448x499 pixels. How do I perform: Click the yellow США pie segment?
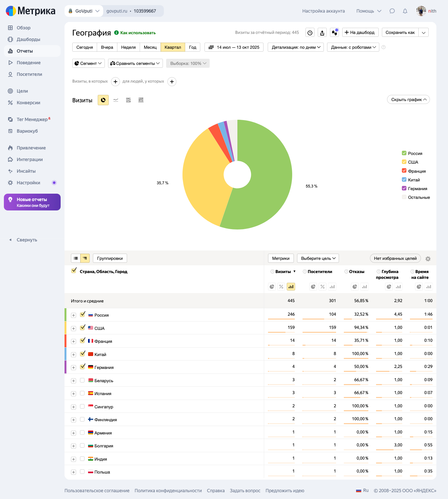tap(203, 181)
